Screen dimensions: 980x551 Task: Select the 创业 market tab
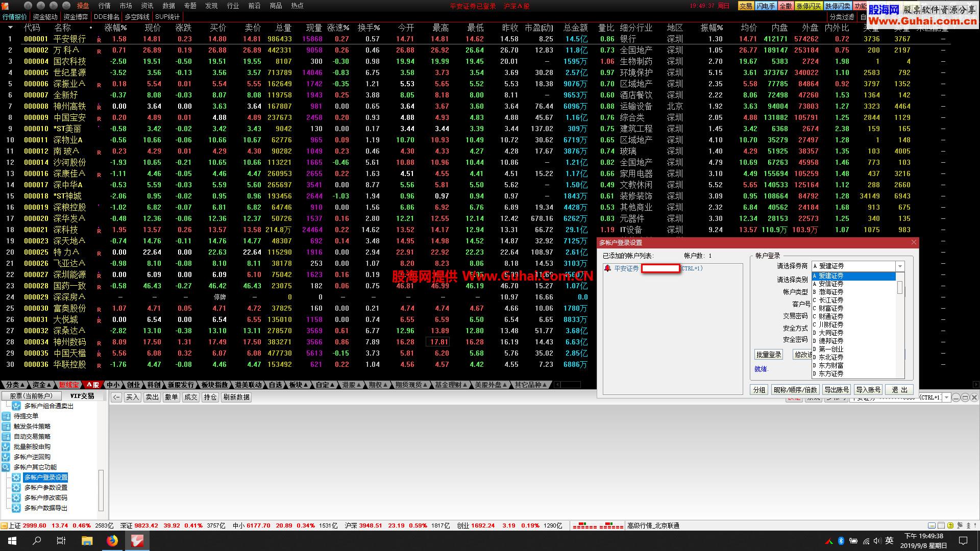[134, 385]
